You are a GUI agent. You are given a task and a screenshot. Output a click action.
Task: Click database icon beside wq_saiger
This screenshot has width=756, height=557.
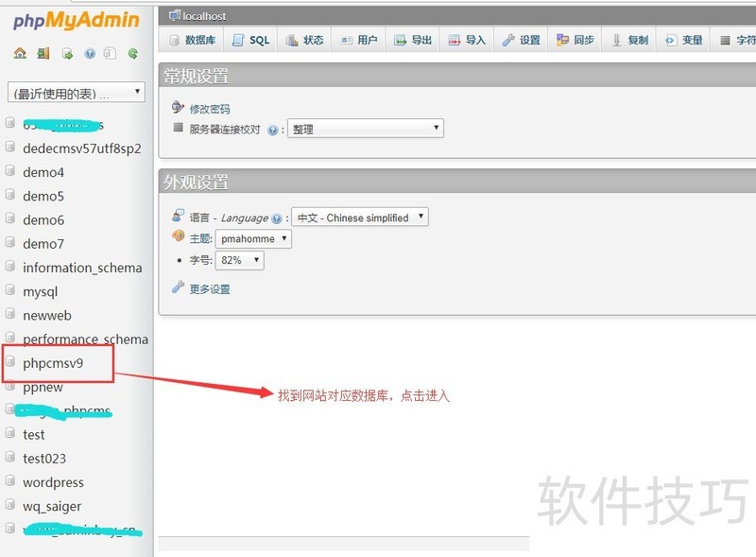pyautogui.click(x=10, y=504)
